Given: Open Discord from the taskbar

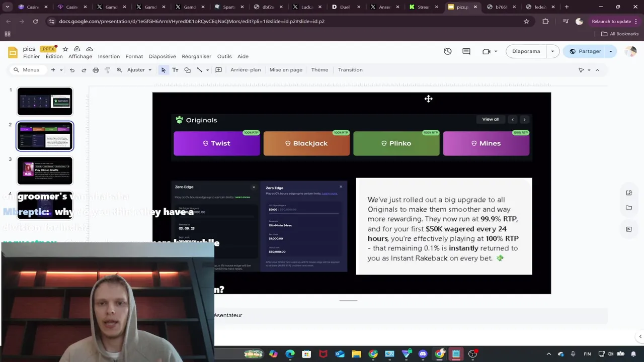Looking at the screenshot, I should point(423,354).
